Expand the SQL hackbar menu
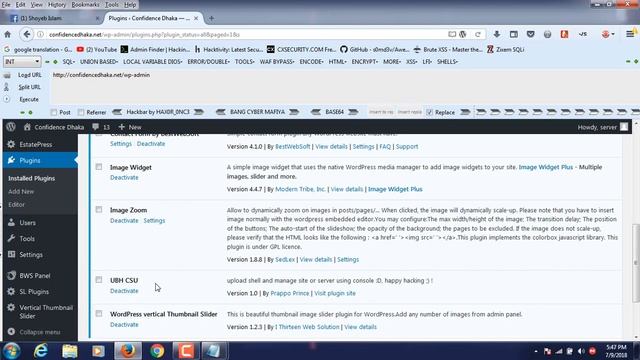640x360 pixels. (68, 62)
